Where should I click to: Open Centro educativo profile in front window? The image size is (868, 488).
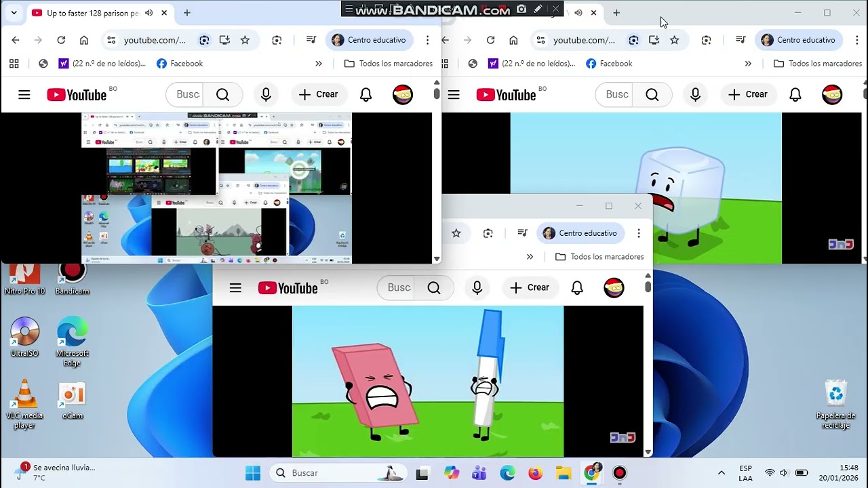pos(580,233)
